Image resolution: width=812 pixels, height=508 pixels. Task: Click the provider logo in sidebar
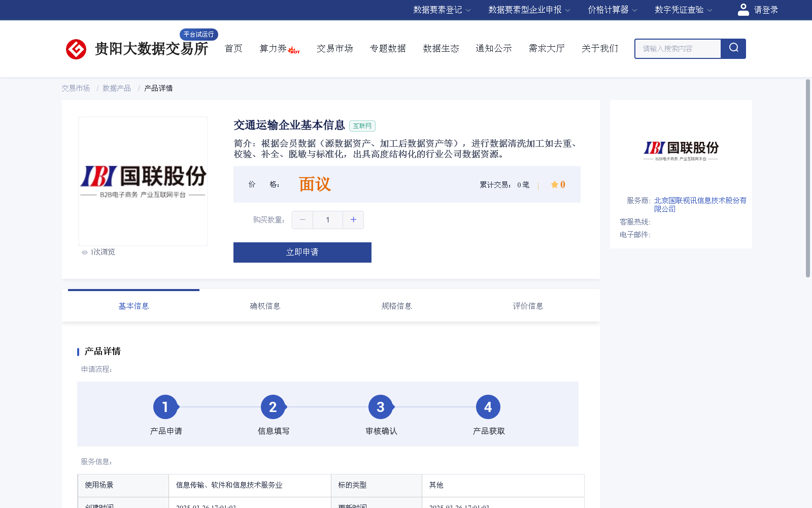click(681, 151)
